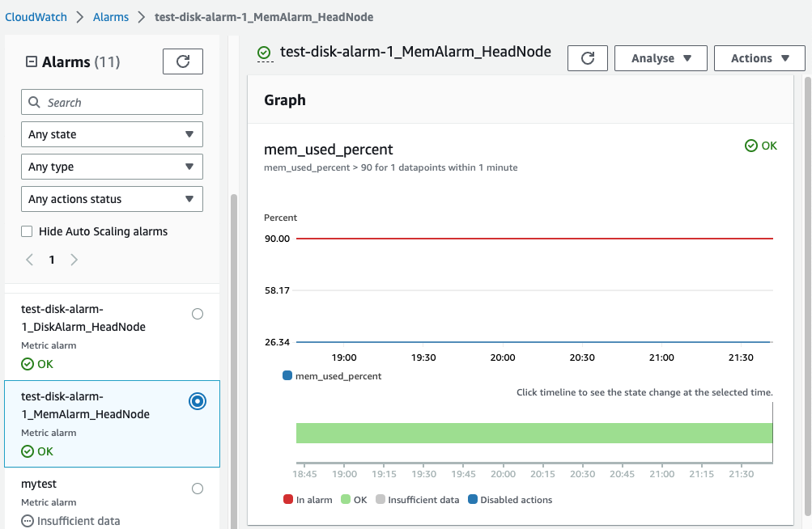This screenshot has height=529, width=812.
Task: Click the OK status icon in graph header
Action: (x=750, y=146)
